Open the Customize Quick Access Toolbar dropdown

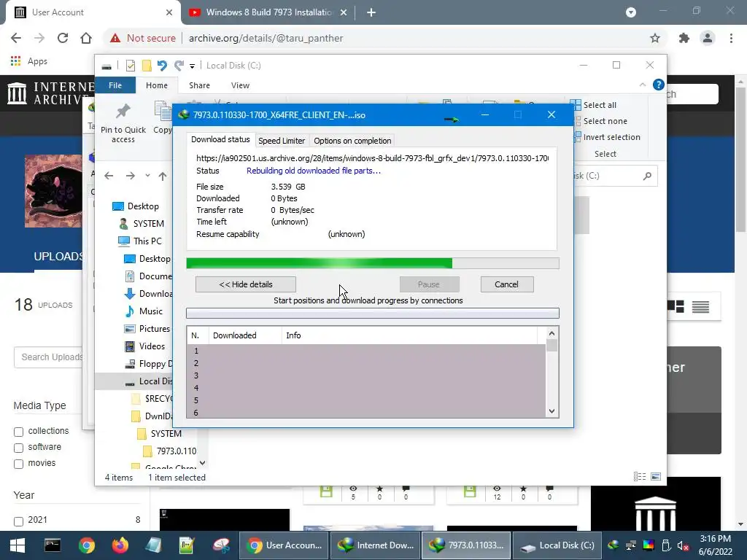click(192, 66)
